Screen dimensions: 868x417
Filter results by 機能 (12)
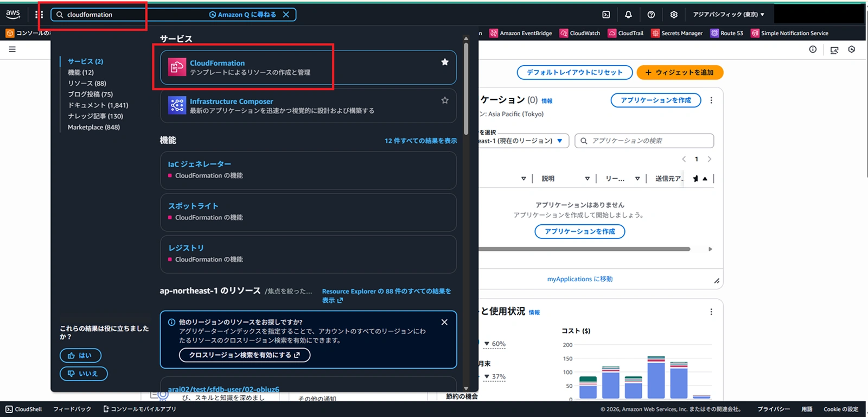point(81,72)
